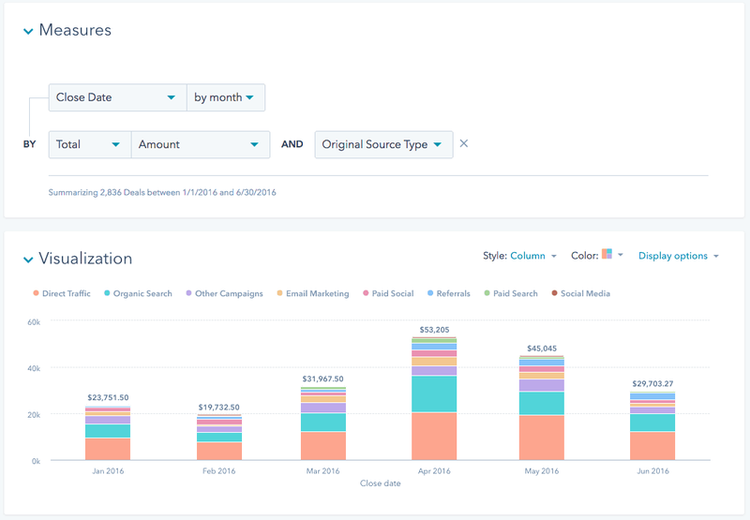Screen dimensions: 750x520
Task: Open Display options menu
Action: point(678,256)
